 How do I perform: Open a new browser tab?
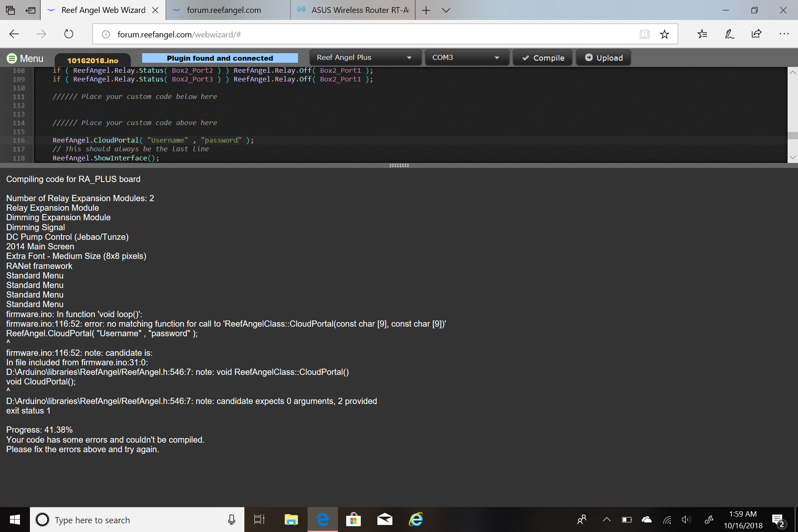426,10
